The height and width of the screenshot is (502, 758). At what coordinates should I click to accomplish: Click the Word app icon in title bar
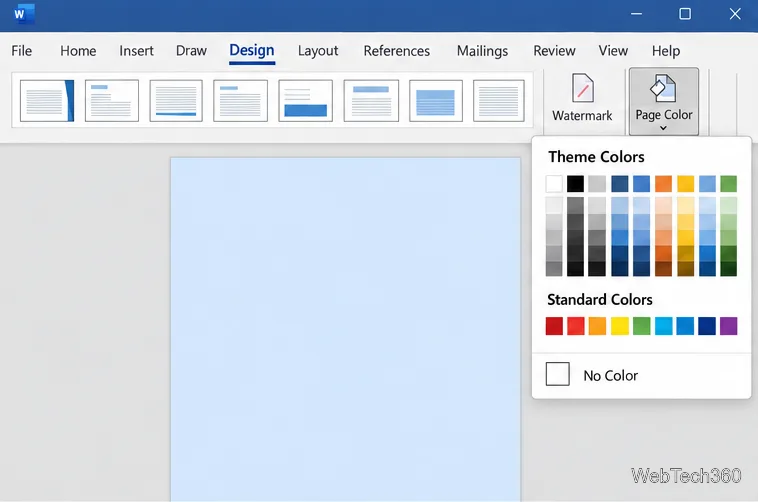click(x=23, y=14)
